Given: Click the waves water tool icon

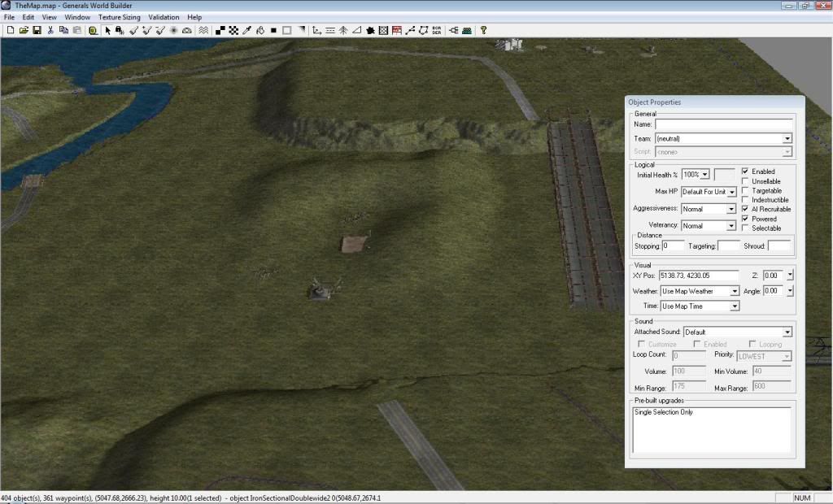Looking at the screenshot, I should (203, 30).
